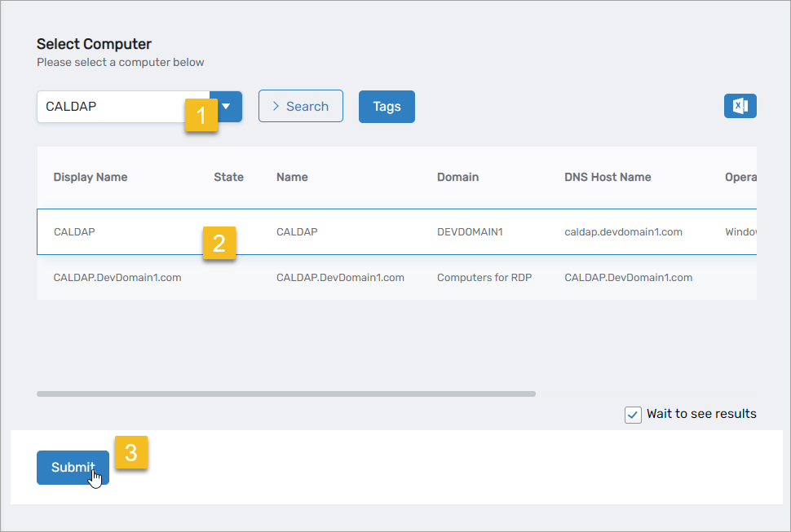791x532 pixels.
Task: Sort by the Display Name column header
Action: point(91,177)
